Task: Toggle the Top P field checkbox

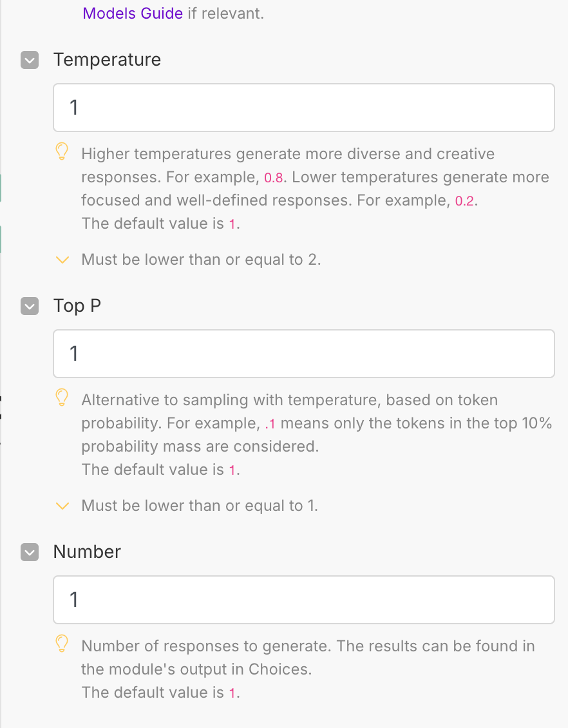Action: tap(30, 306)
